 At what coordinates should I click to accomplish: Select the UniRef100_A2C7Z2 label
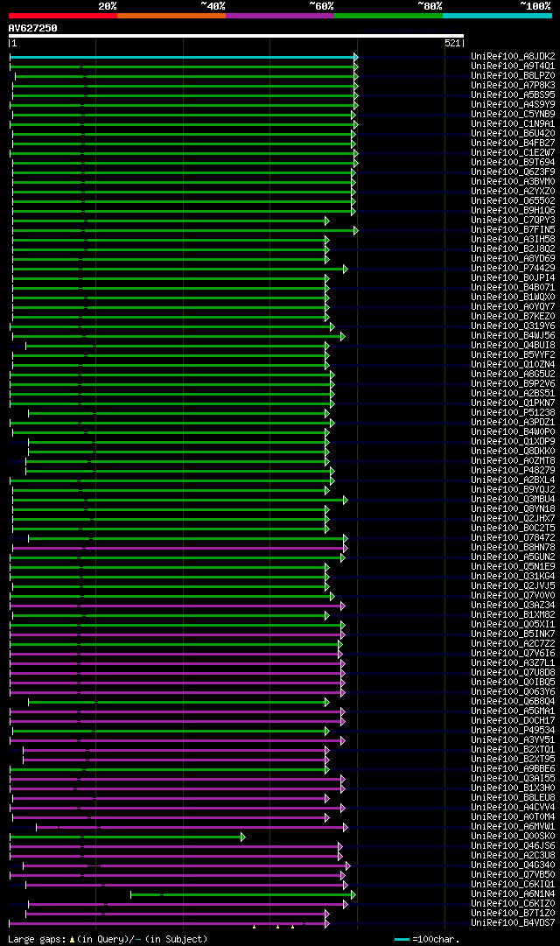pyautogui.click(x=513, y=644)
